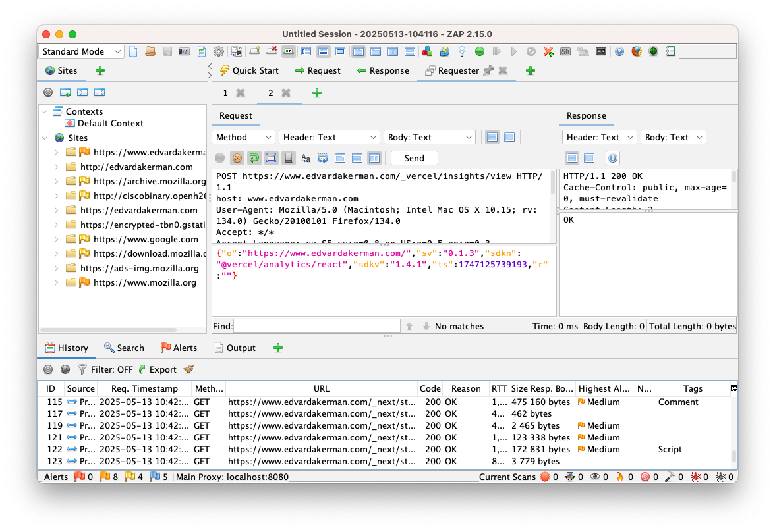
Task: Click the import context icon in Sites panel
Action: point(82,92)
